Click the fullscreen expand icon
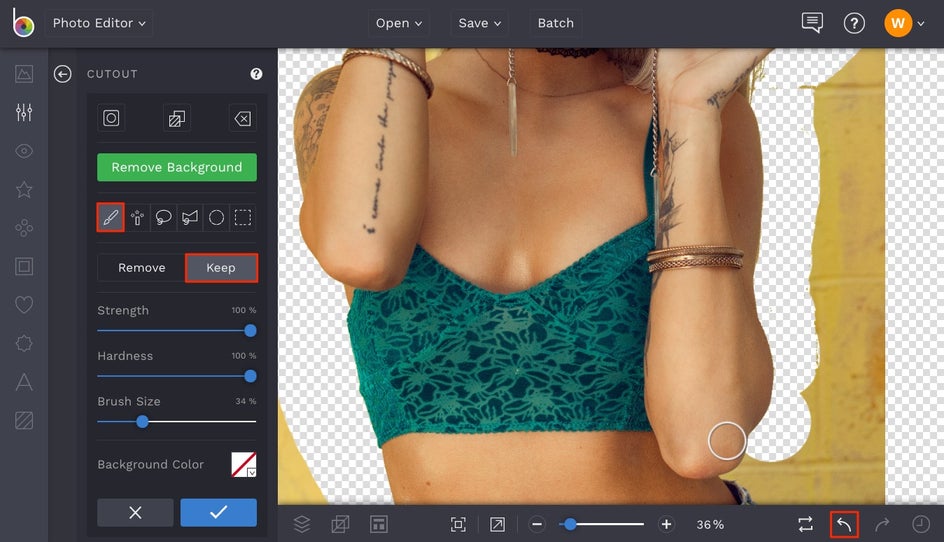 497,525
